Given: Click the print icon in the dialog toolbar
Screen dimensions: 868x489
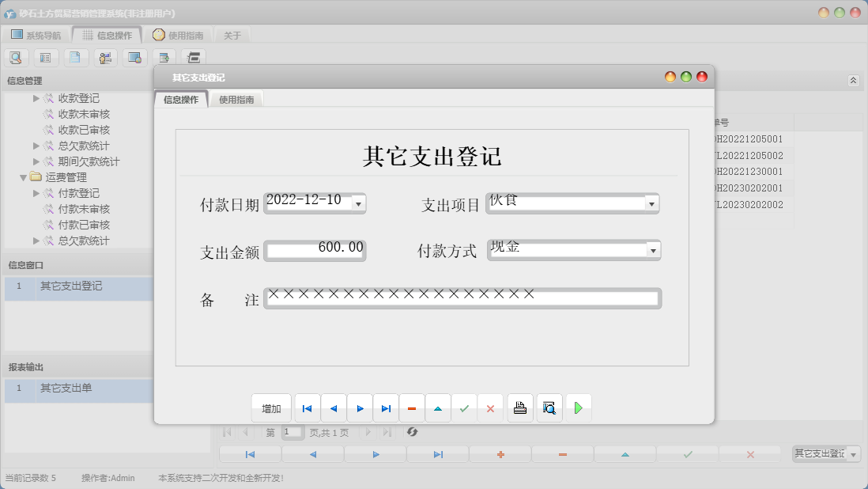Looking at the screenshot, I should [x=519, y=407].
